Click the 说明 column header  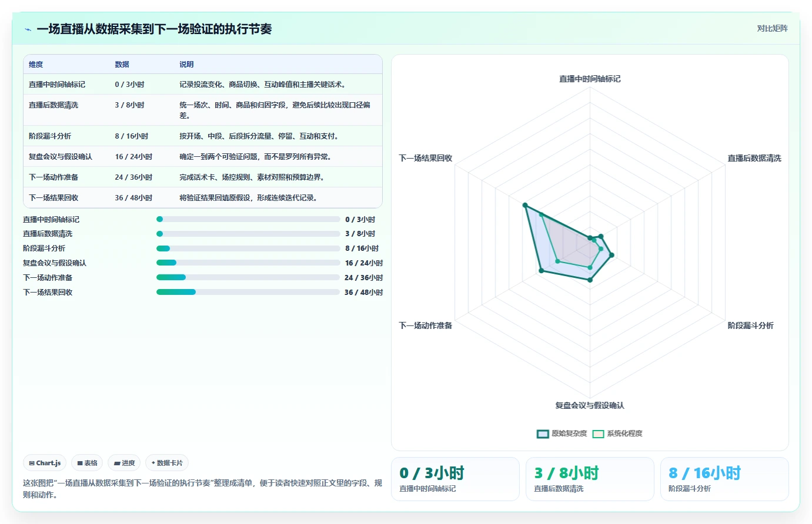(187, 65)
